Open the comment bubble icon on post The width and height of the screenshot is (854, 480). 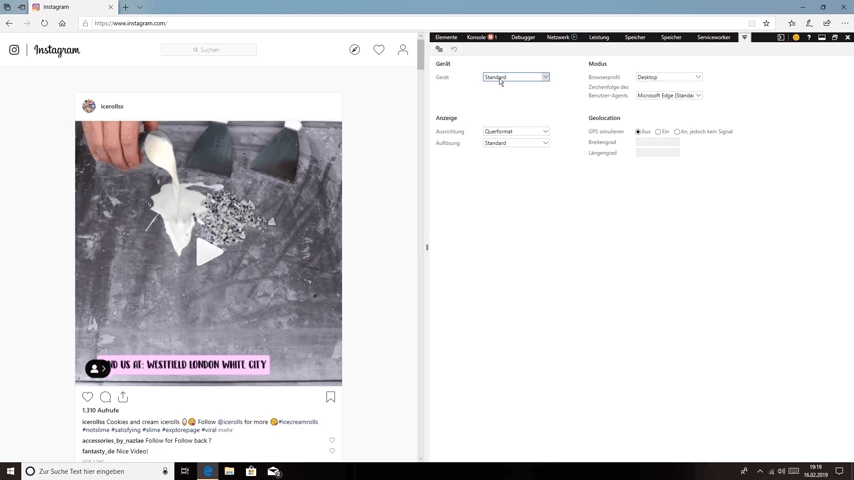point(105,397)
